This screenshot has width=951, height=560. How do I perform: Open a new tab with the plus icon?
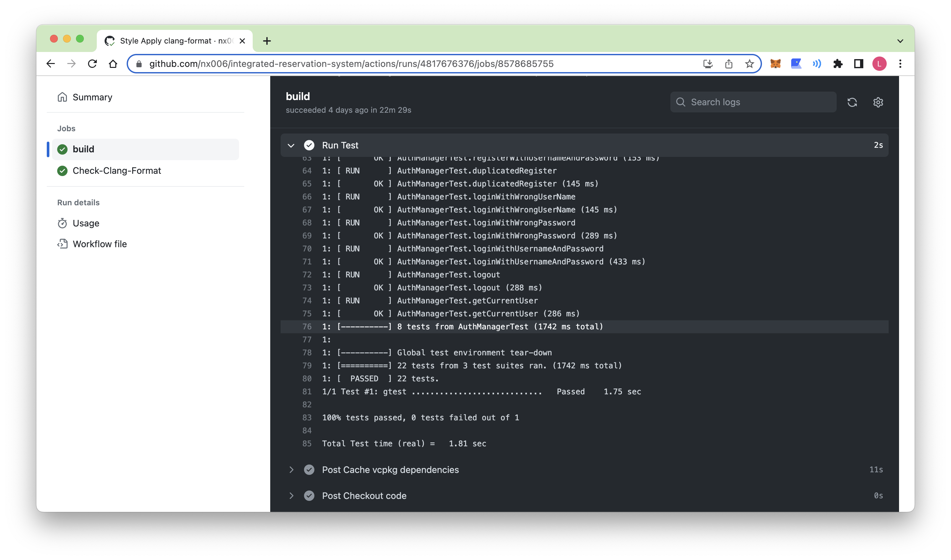click(x=267, y=41)
